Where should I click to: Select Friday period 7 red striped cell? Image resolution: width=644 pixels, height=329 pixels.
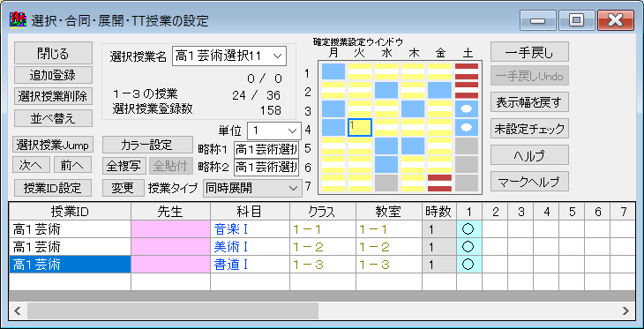440,183
